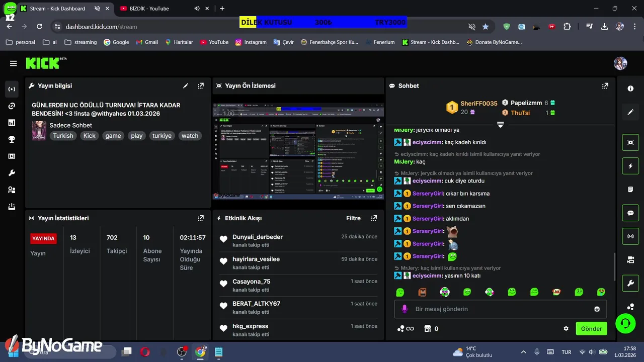Screen dimensions: 644x362
Task: Pop out the Yayın bilgisi panel
Action: pyautogui.click(x=201, y=86)
